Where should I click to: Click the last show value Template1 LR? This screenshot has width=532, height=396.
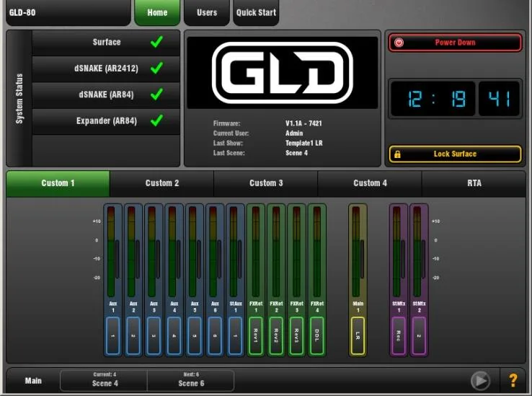coord(304,143)
